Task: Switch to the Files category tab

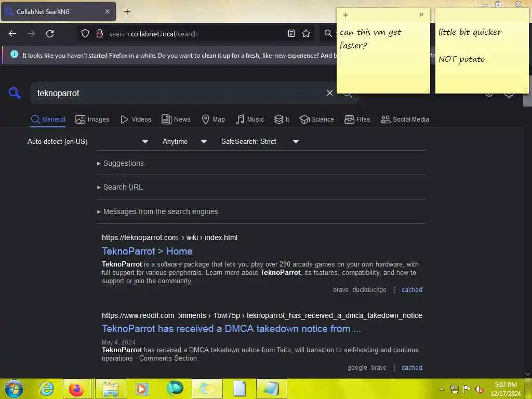Action: pyautogui.click(x=357, y=119)
